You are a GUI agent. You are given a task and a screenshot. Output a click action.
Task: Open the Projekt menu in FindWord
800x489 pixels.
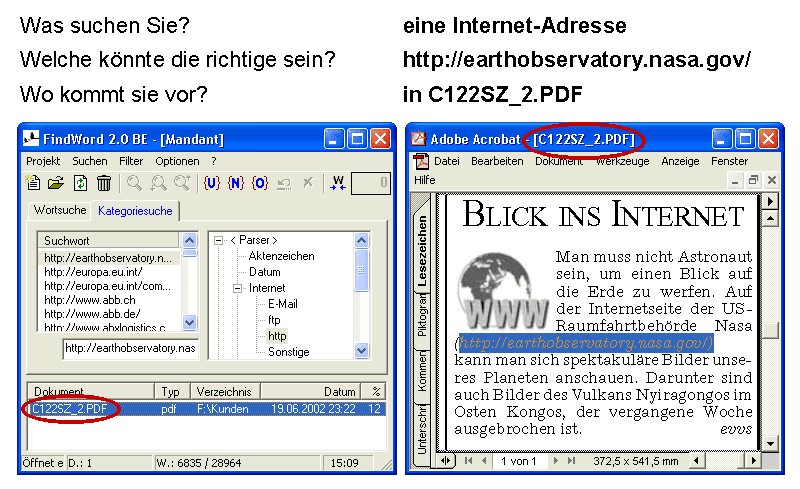pyautogui.click(x=43, y=161)
